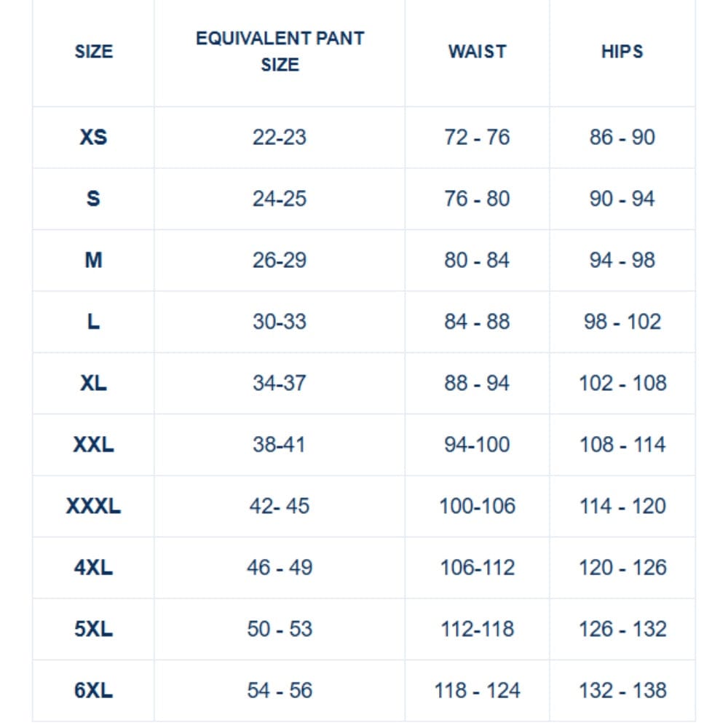Image resolution: width=728 pixels, height=728 pixels.
Task: Select the XXXL size row label
Action: coord(93,506)
